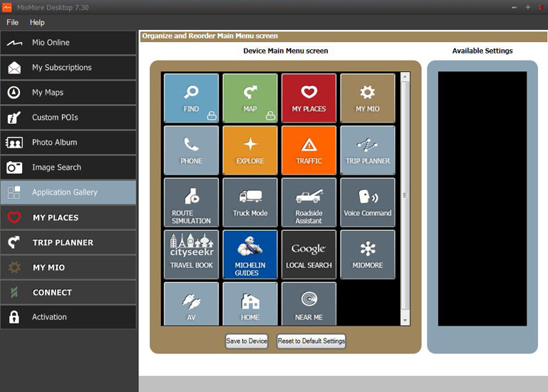The image size is (548, 392).
Task: Select the EXPLORE tile
Action: (250, 150)
